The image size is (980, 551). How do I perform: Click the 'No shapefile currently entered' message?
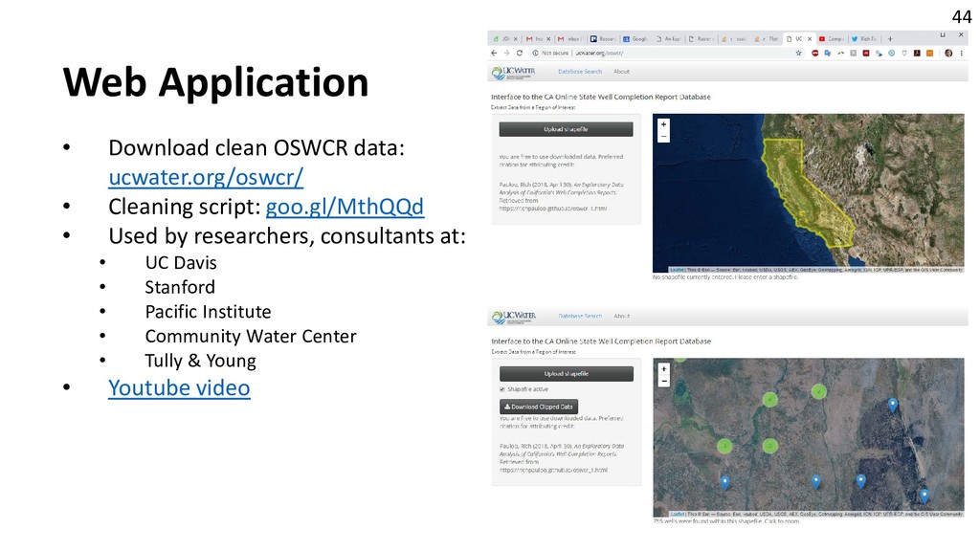[725, 276]
